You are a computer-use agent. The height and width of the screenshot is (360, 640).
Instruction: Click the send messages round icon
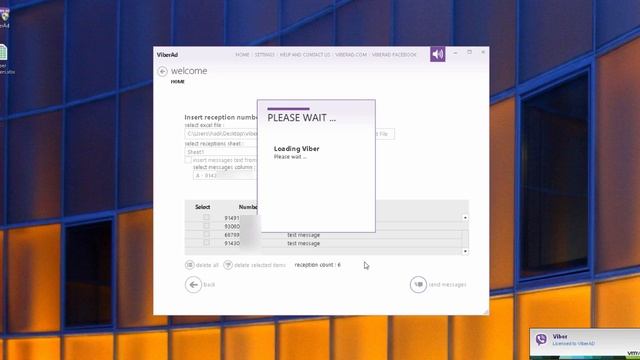point(418,284)
